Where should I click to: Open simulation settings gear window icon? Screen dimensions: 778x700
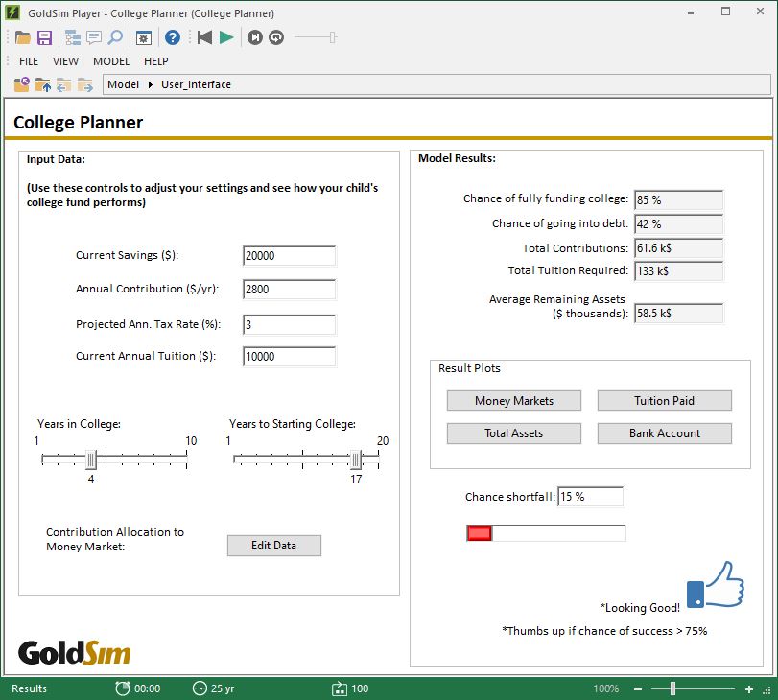(x=144, y=37)
